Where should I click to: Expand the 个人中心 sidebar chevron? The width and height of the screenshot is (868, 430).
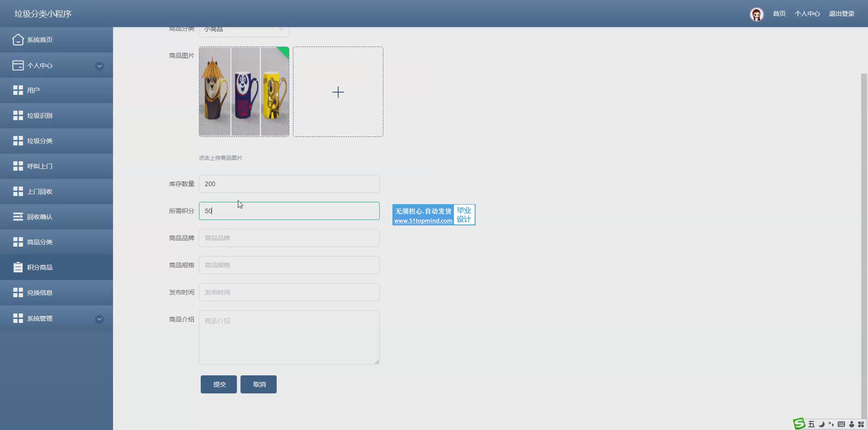point(99,66)
